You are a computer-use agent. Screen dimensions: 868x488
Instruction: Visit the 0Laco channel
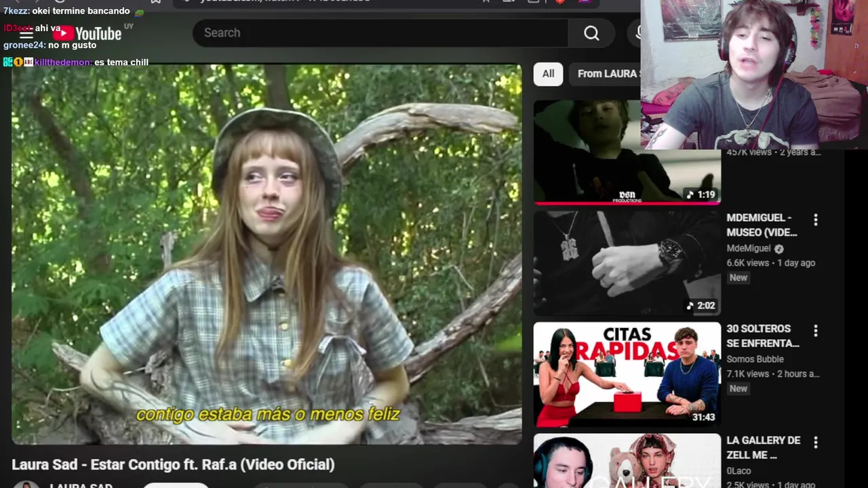(x=738, y=470)
